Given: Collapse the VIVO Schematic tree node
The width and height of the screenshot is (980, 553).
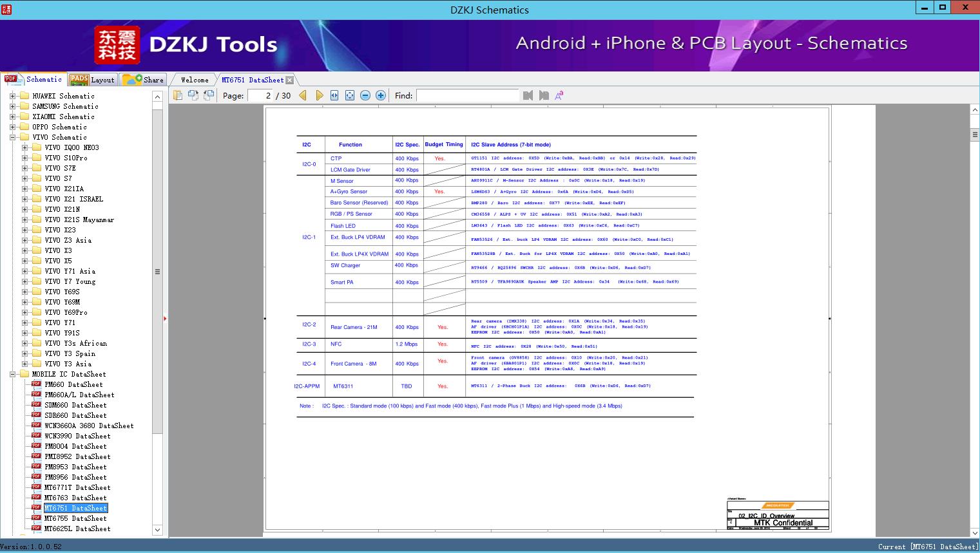Looking at the screenshot, I should [12, 137].
